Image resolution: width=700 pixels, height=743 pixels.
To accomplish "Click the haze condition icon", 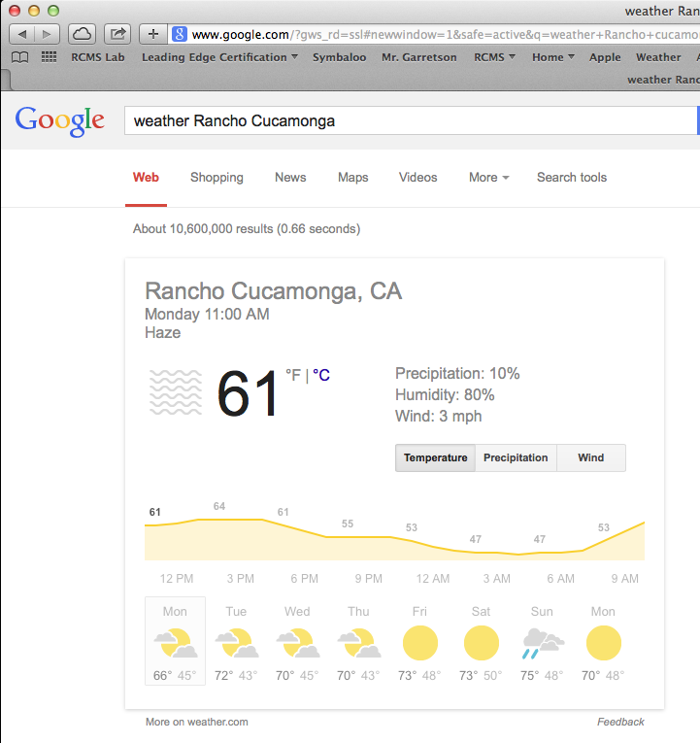I will (176, 392).
